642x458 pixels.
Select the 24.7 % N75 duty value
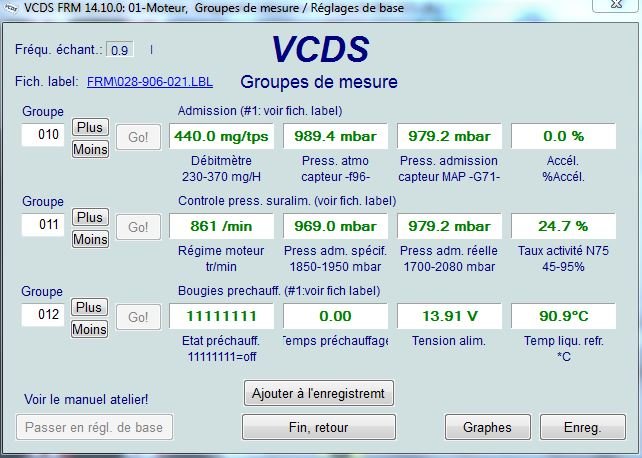coord(563,226)
